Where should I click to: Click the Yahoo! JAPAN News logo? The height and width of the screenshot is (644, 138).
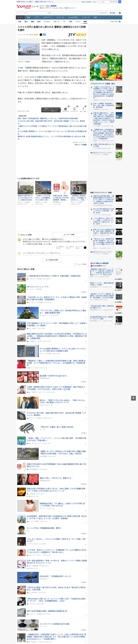(27, 7)
